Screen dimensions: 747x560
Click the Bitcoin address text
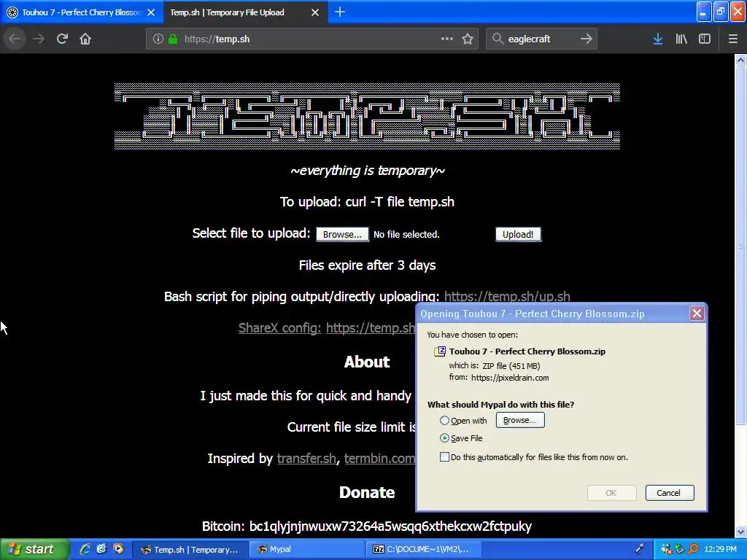[391, 526]
